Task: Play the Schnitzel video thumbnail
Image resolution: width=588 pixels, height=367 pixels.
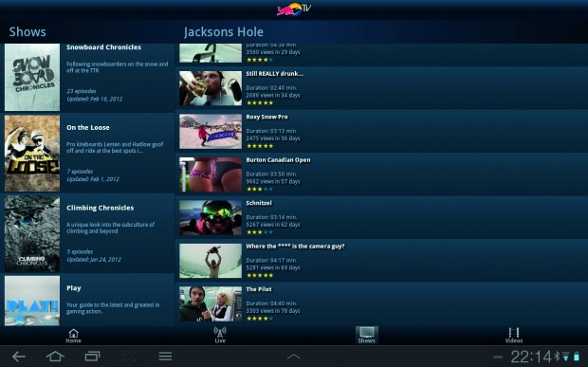Action: [x=211, y=218]
